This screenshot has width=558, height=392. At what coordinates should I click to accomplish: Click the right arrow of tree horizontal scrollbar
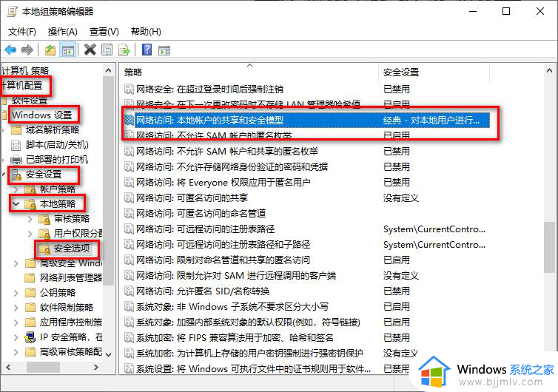[x=95, y=367]
